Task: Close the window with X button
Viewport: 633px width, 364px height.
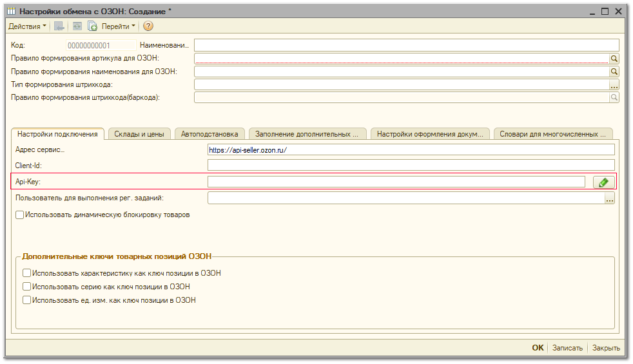Action: click(618, 12)
